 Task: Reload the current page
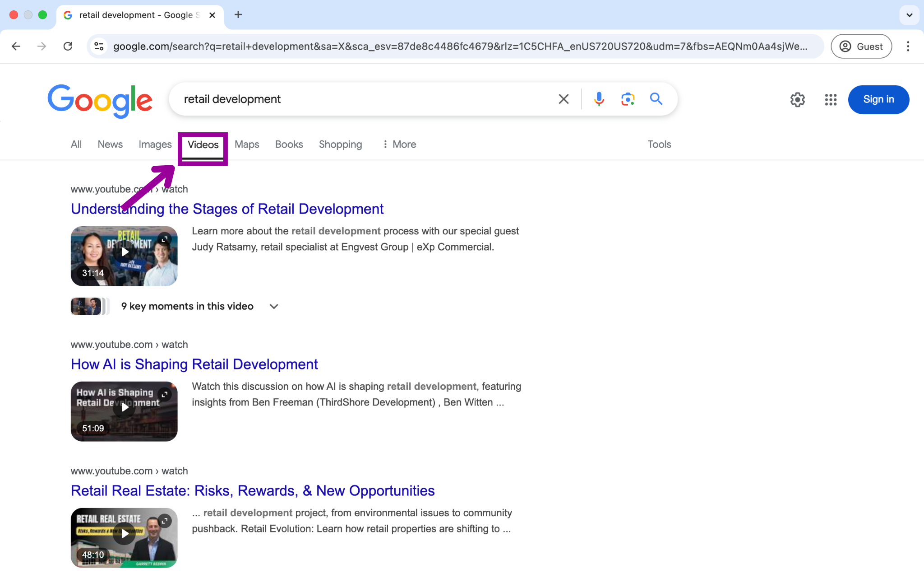pyautogui.click(x=68, y=46)
